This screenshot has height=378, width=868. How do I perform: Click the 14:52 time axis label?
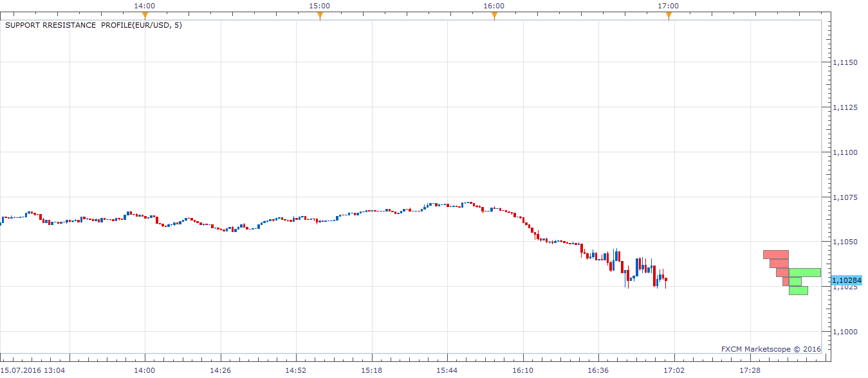tap(296, 370)
